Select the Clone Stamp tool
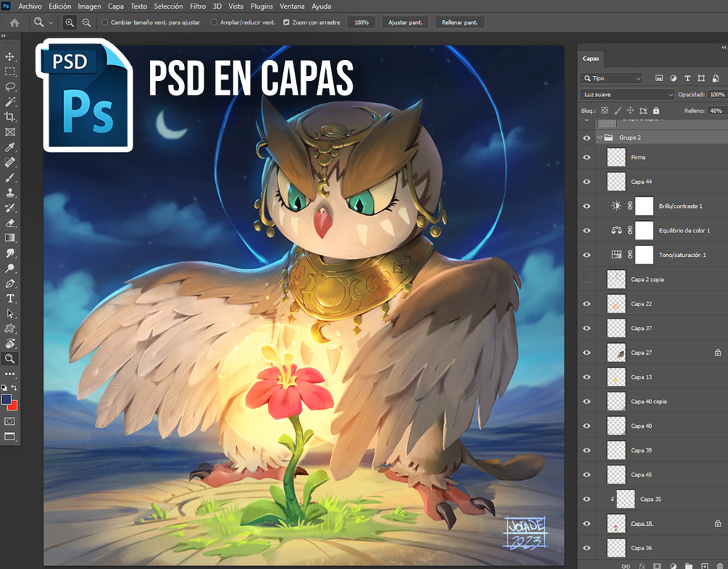Viewport: 728px width, 569px height. click(9, 193)
